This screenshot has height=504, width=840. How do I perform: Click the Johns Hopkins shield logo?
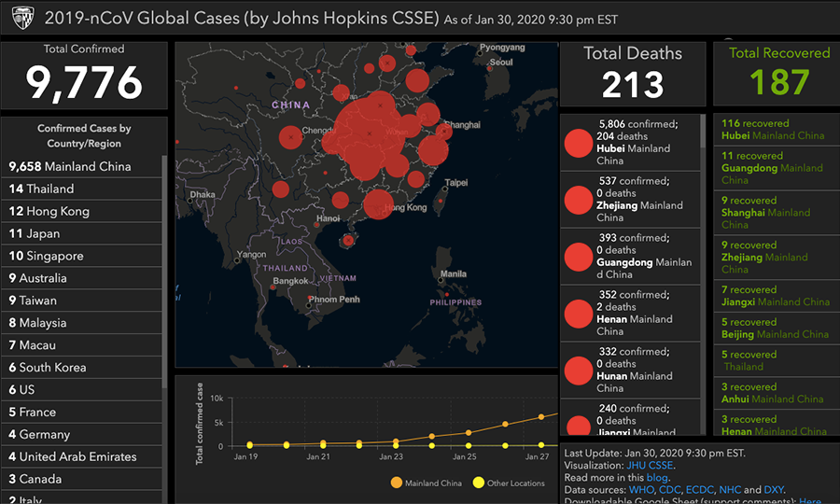pyautogui.click(x=22, y=19)
